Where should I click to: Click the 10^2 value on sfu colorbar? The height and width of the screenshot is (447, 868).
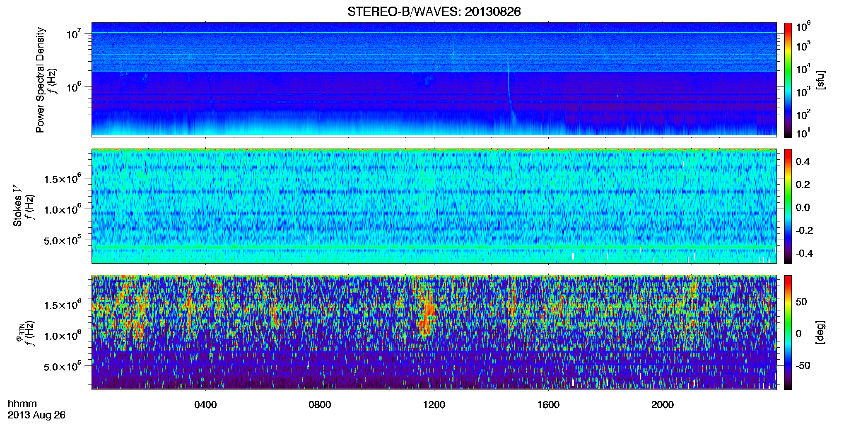point(803,114)
